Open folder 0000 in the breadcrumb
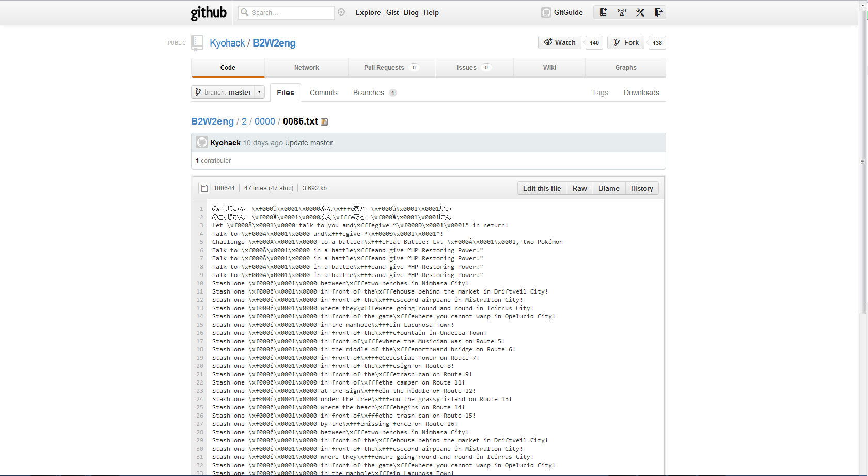 pyautogui.click(x=265, y=121)
